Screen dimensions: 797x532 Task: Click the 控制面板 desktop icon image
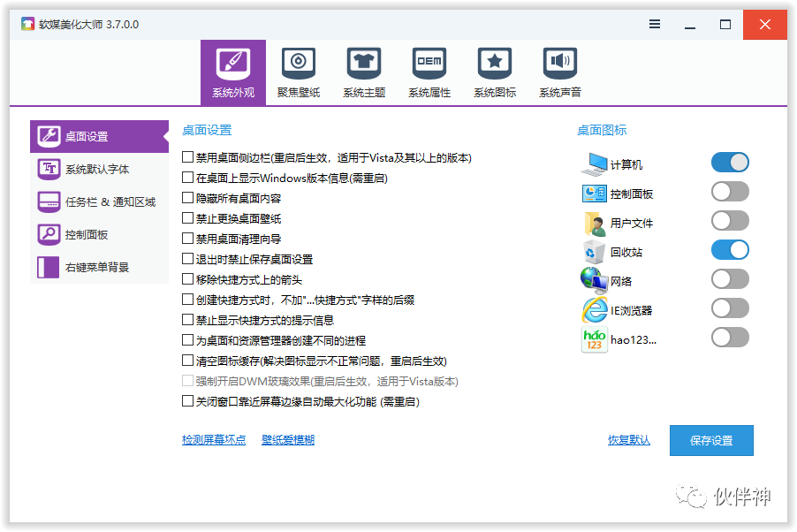point(594,194)
